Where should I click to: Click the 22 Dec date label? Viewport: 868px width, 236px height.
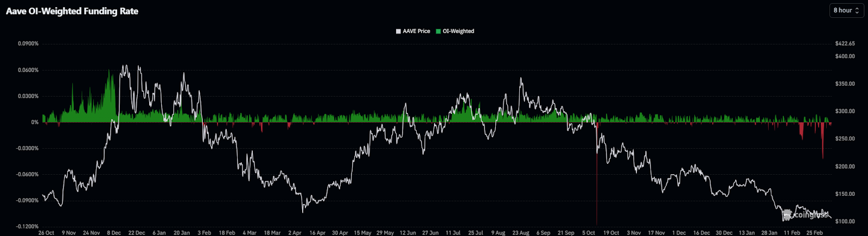click(137, 233)
